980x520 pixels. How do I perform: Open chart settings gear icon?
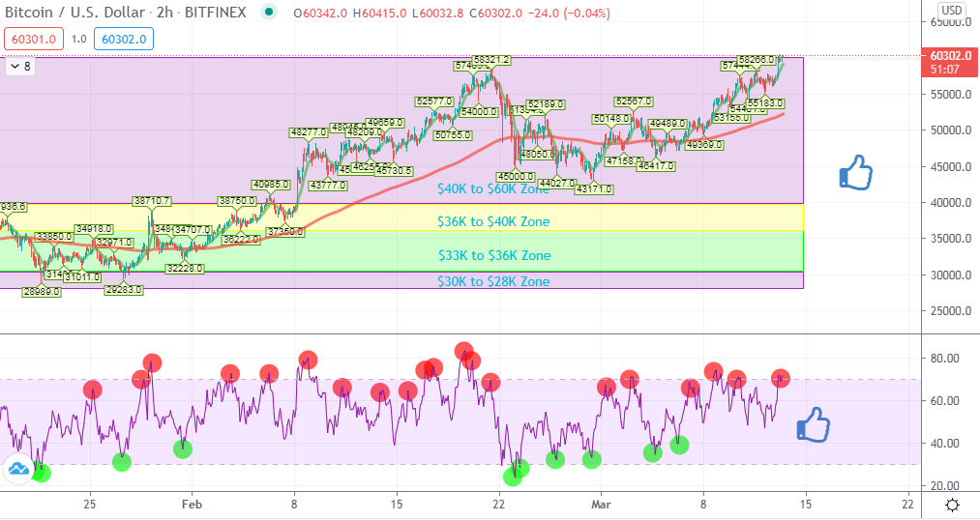click(x=953, y=505)
